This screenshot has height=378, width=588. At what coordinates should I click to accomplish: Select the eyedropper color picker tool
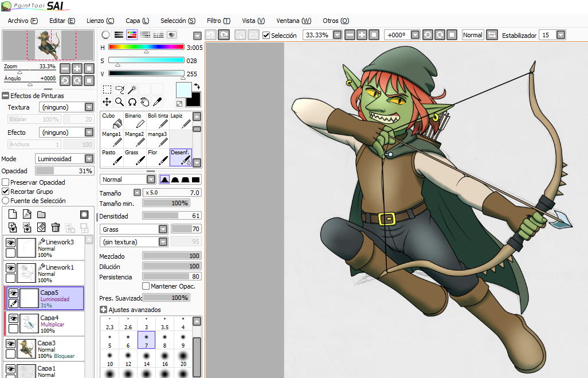coord(158,102)
